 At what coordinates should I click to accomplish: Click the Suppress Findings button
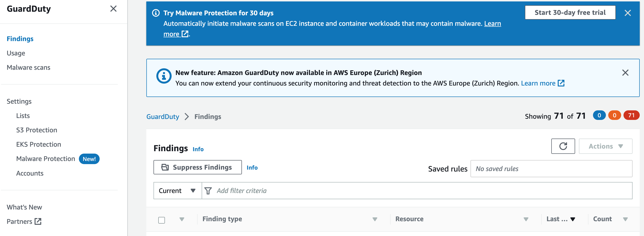pyautogui.click(x=198, y=167)
